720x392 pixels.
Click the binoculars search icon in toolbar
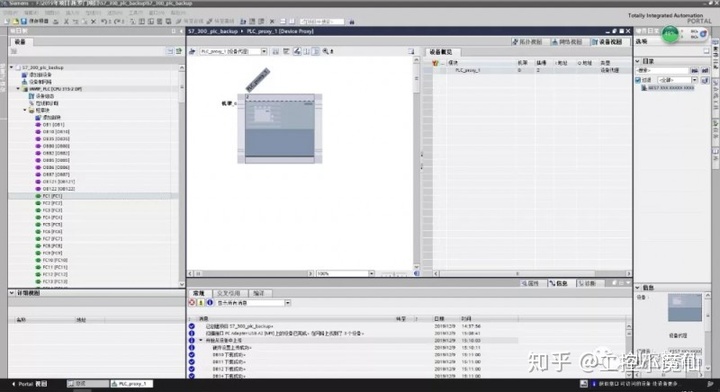pos(352,22)
